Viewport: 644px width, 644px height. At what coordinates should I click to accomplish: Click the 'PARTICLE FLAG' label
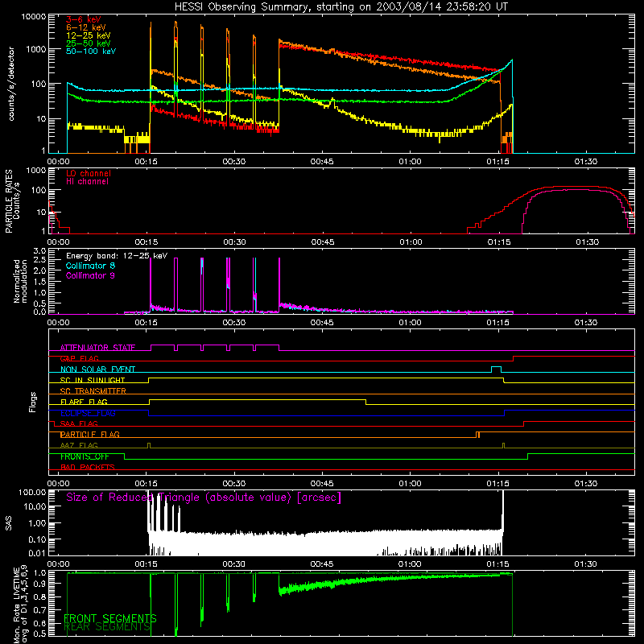[90, 435]
